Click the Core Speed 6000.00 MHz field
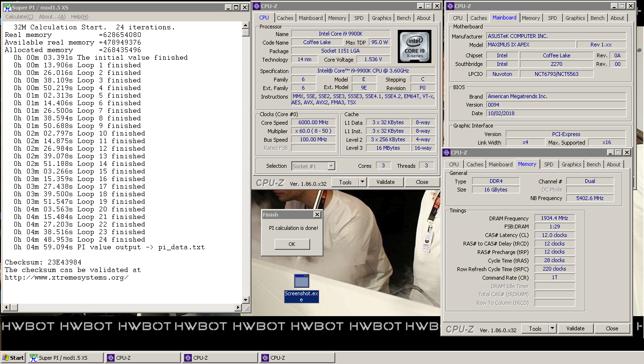The height and width of the screenshot is (364, 644). 313,123
